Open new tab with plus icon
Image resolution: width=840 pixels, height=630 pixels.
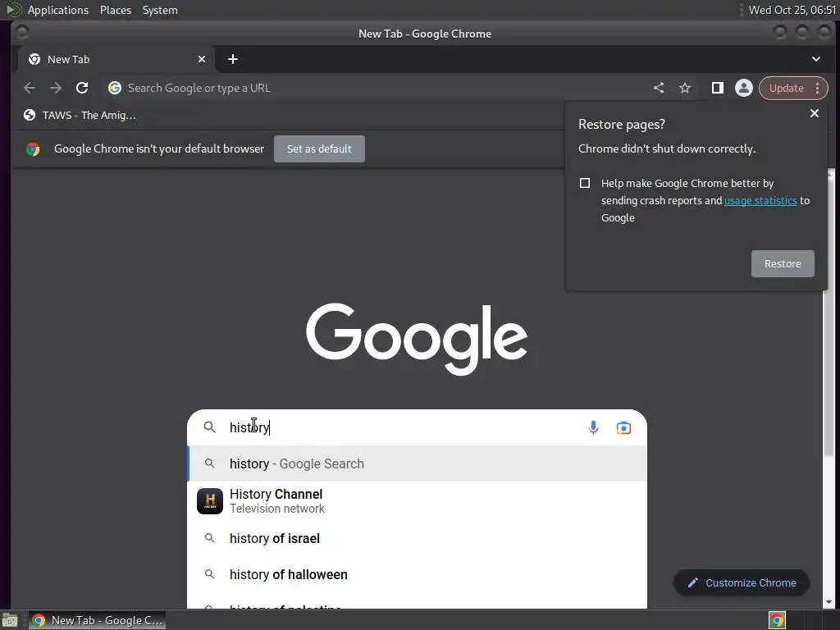click(232, 59)
